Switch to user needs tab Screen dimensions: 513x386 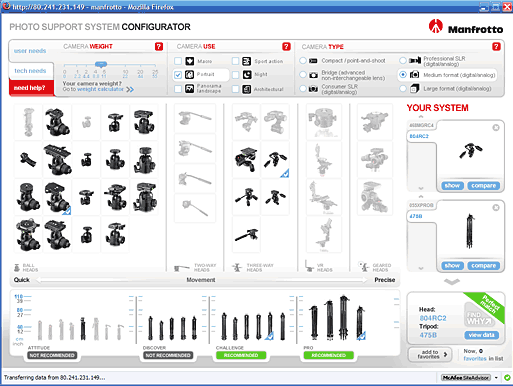pos(30,51)
